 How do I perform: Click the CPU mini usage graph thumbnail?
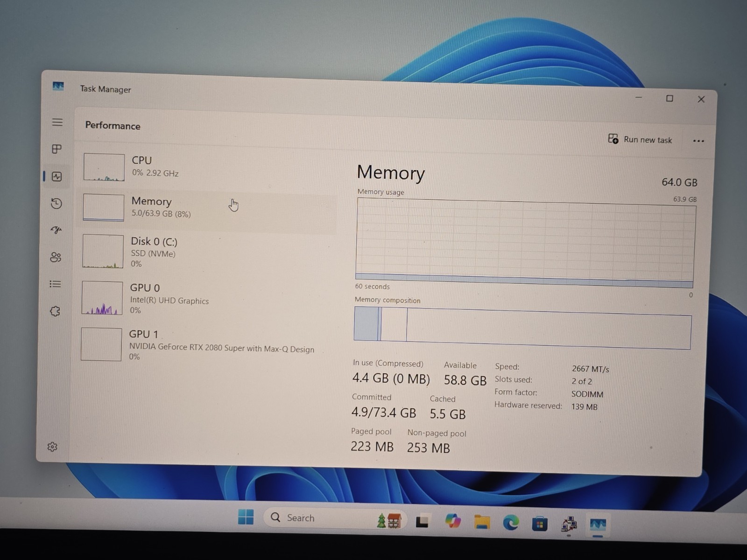click(104, 167)
